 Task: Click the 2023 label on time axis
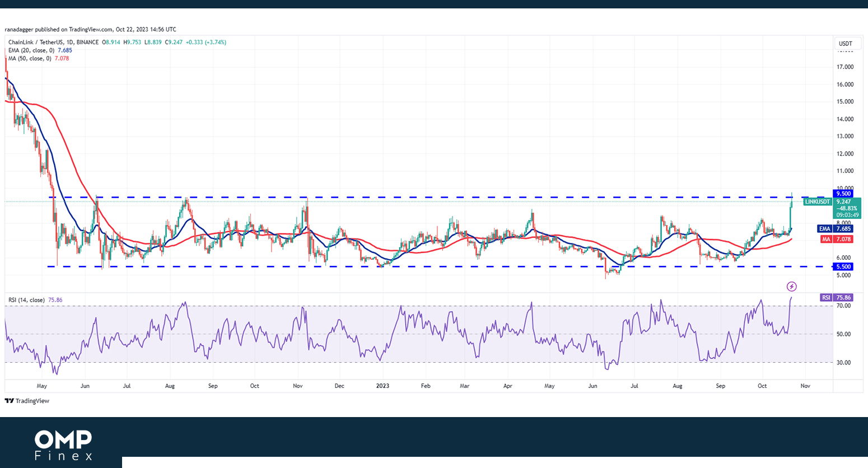coord(382,386)
